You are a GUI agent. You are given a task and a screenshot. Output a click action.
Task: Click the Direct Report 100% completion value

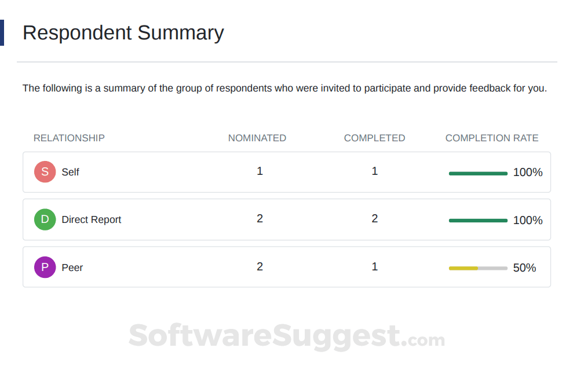[x=528, y=221]
